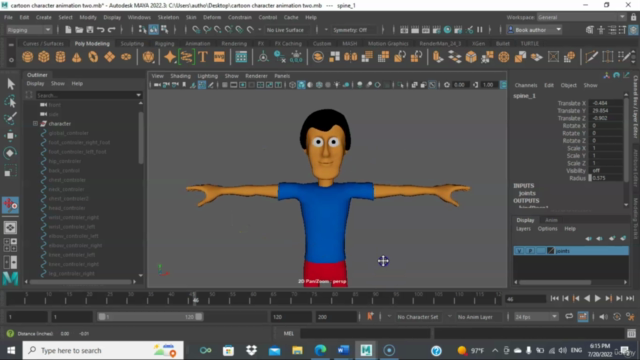The width and height of the screenshot is (640, 360).
Task: Open the Rigging menu set dropdown
Action: pos(29,30)
